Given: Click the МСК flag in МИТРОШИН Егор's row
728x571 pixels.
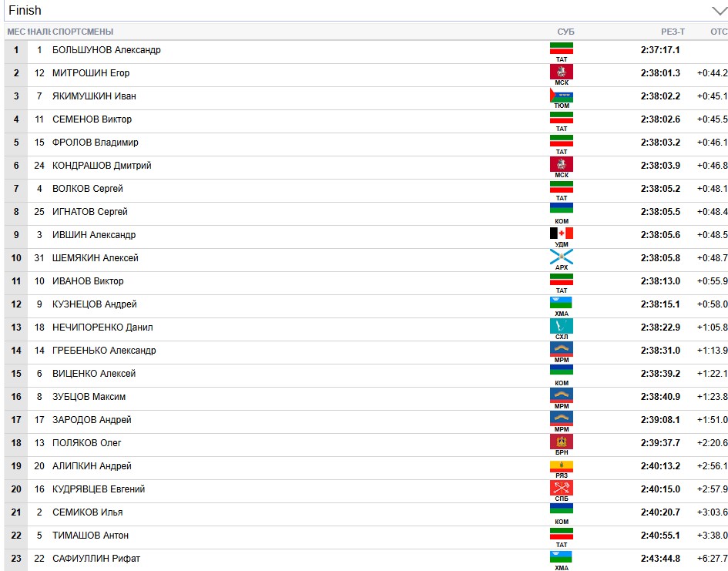Looking at the screenshot, I should click(561, 72).
